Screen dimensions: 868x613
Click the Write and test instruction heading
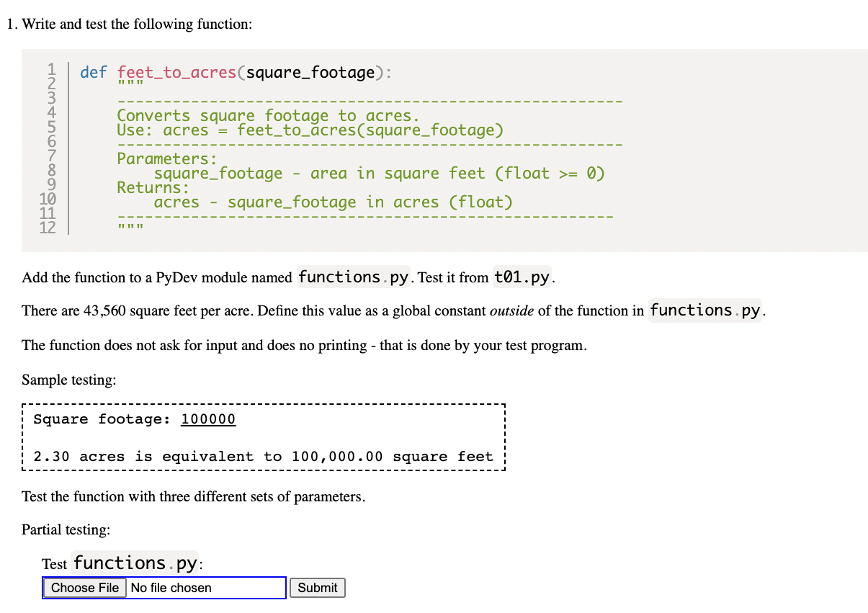(x=130, y=24)
